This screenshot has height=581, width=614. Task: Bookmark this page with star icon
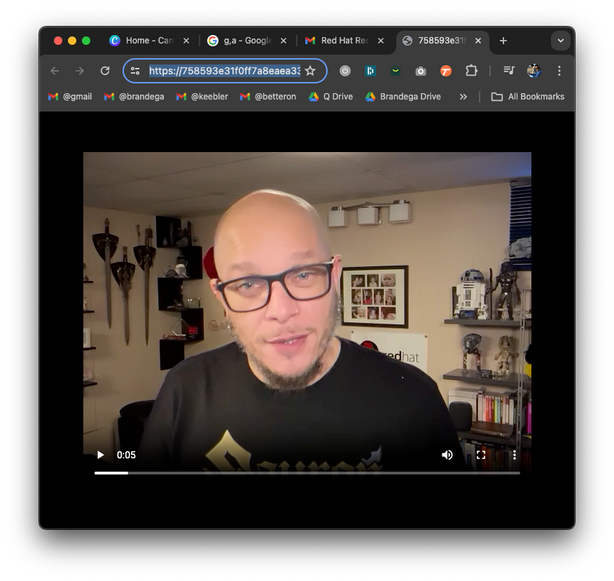[x=310, y=71]
